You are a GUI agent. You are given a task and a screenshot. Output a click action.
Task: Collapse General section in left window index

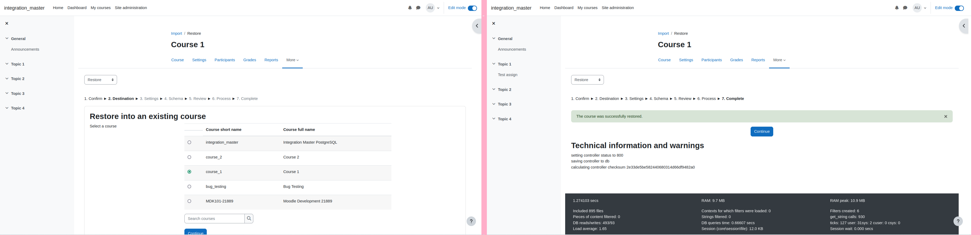pos(7,38)
